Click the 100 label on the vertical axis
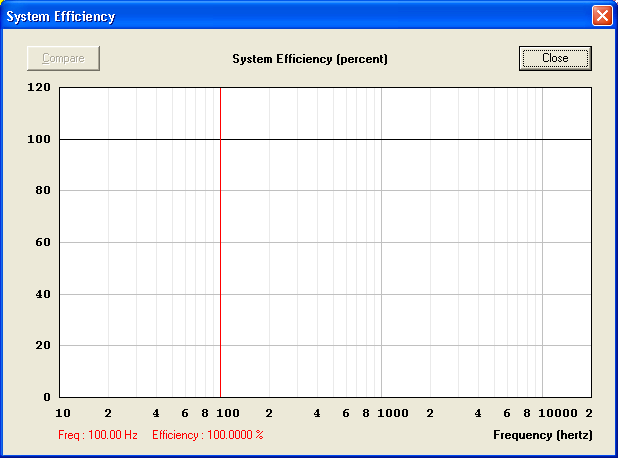 click(x=39, y=139)
